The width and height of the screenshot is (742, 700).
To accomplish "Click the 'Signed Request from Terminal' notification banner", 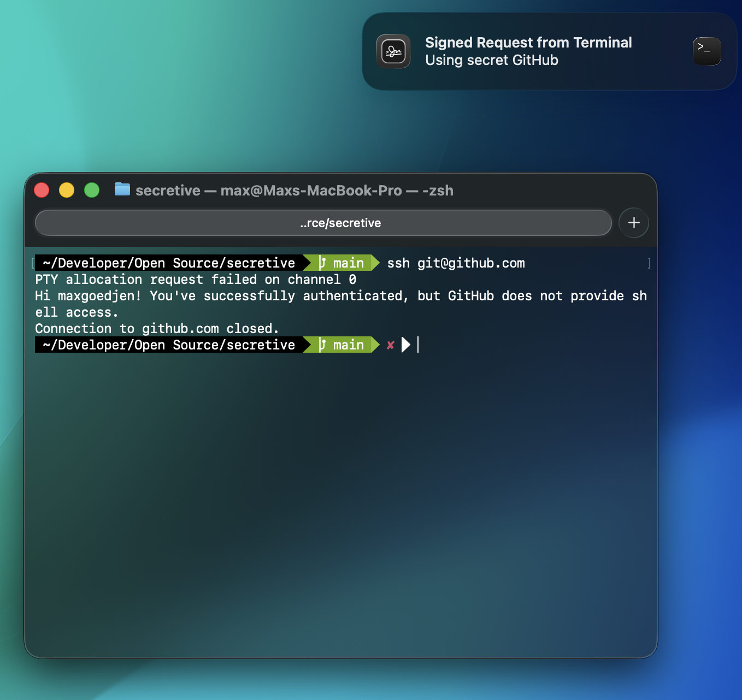I will (x=529, y=42).
